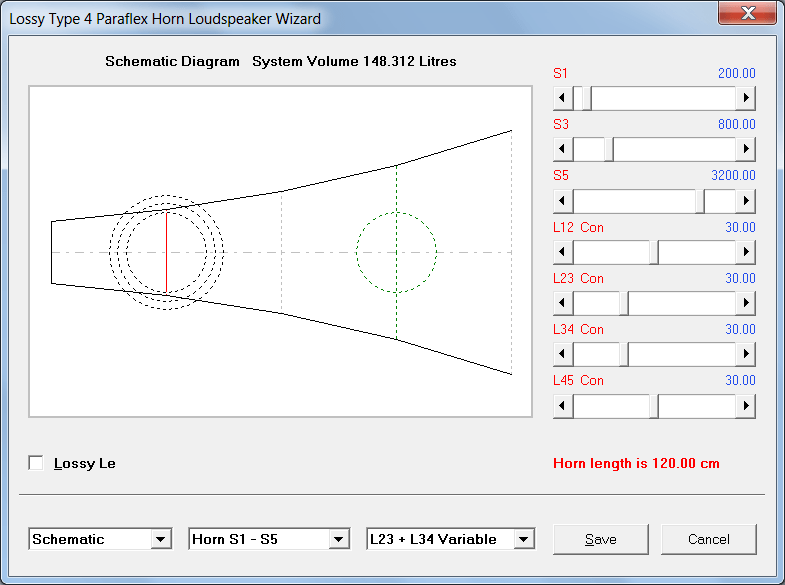Viewport: 785px width, 585px height.
Task: Increase L12 Con with the right arrow
Action: (745, 252)
